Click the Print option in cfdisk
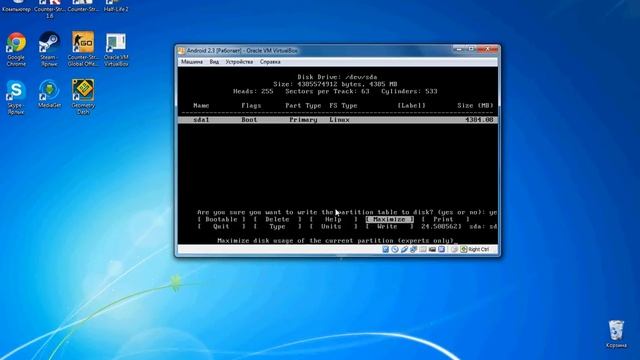 pyautogui.click(x=445, y=219)
